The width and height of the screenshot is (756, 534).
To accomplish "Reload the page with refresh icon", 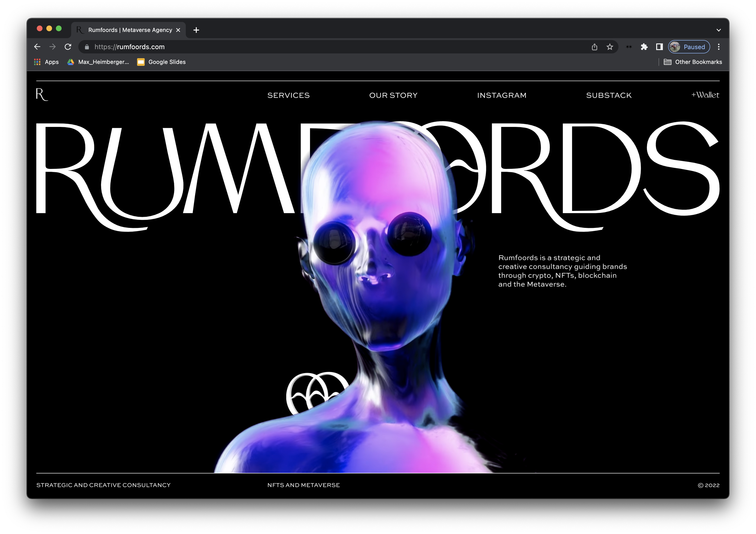I will pos(68,47).
